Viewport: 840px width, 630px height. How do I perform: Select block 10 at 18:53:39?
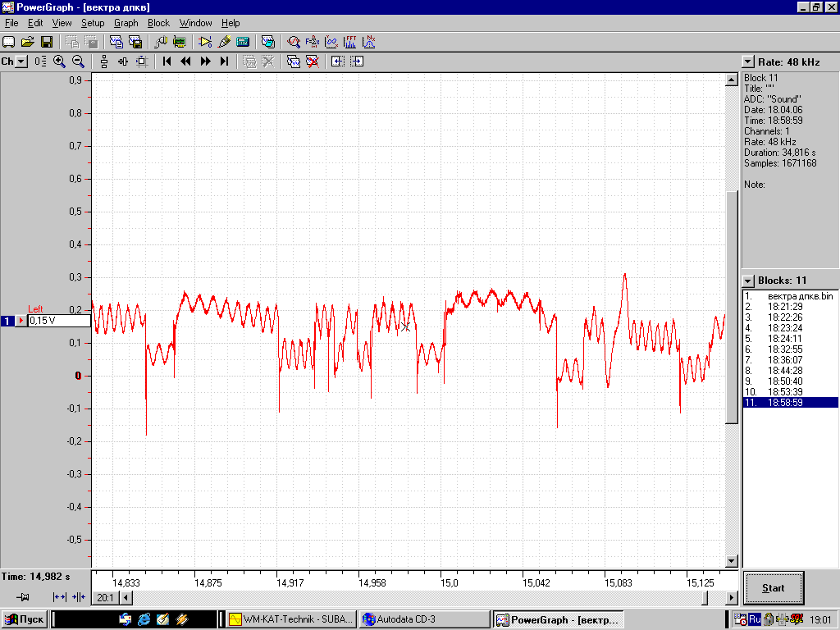pyautogui.click(x=790, y=392)
